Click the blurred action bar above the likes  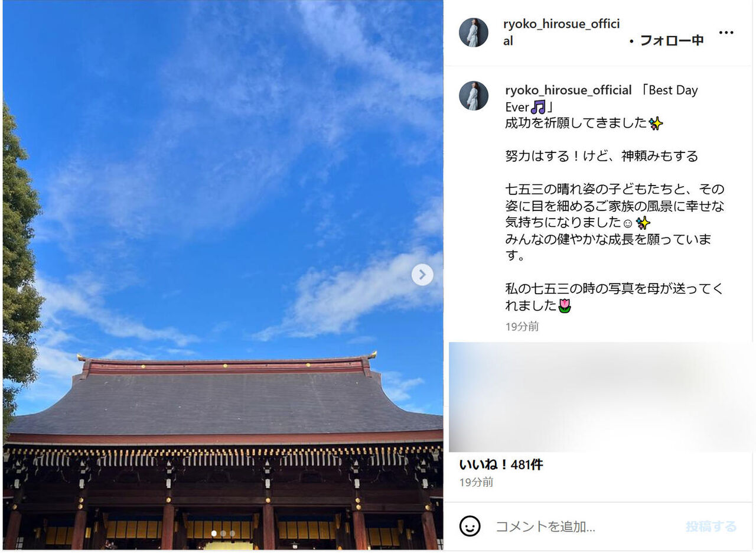click(x=602, y=397)
